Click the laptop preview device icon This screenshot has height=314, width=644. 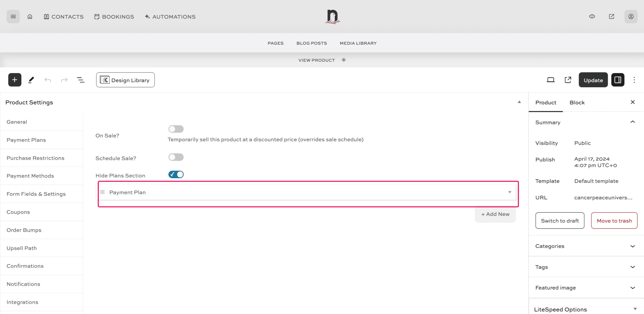(550, 80)
